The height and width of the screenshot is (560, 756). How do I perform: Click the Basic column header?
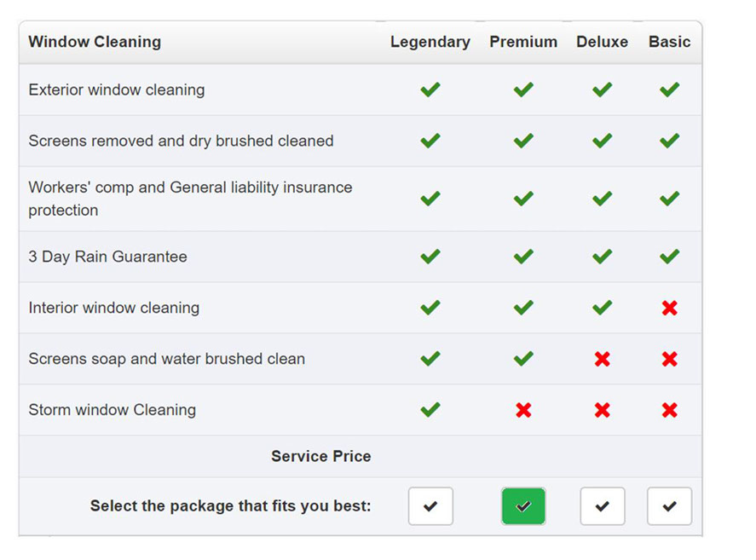pos(670,42)
